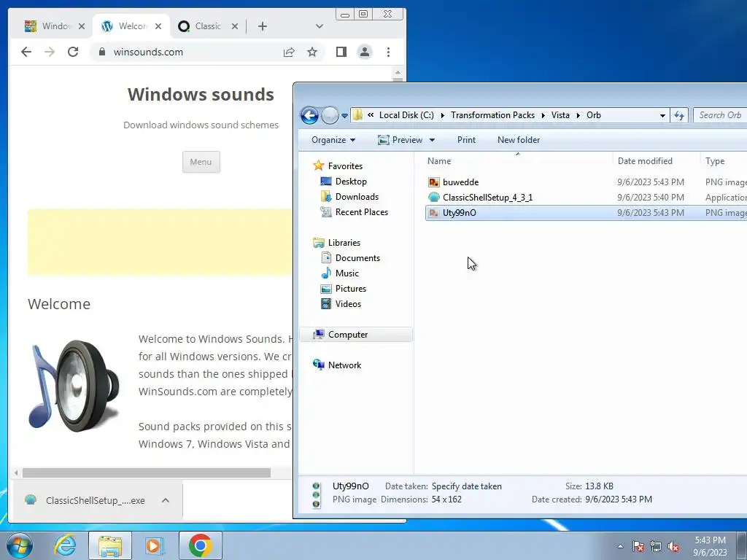Expand the Vista breadcrumb arrow
This screenshot has height=560, width=747.
[x=578, y=115]
